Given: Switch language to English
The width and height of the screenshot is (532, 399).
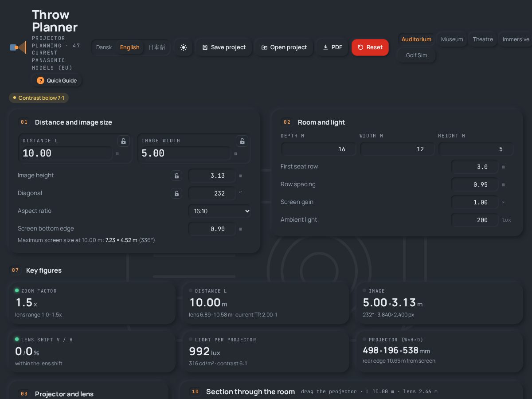Looking at the screenshot, I should (129, 47).
